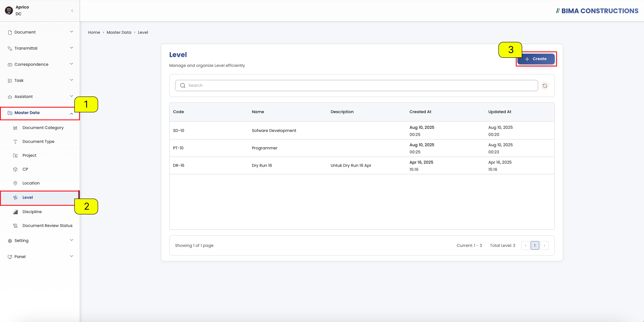This screenshot has height=322, width=644.
Task: Expand the Document menu chevron
Action: point(71,32)
